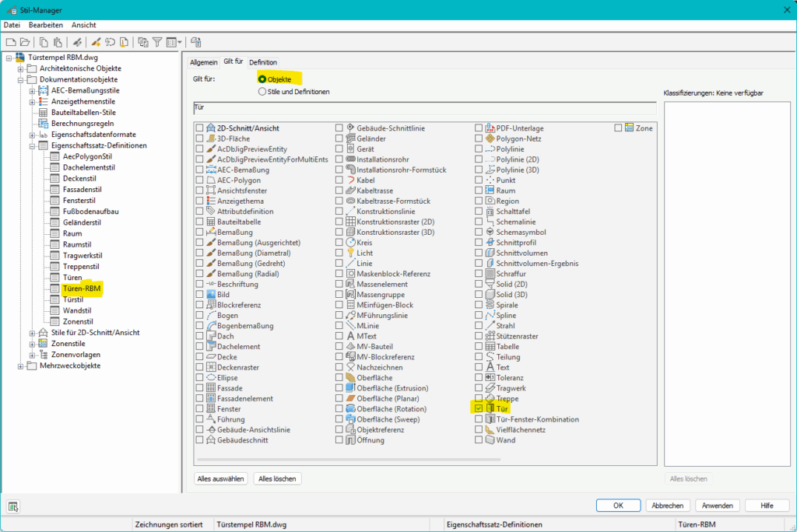The width and height of the screenshot is (797, 532).
Task: Click the filter funnel icon in toolbar
Action: tap(156, 42)
